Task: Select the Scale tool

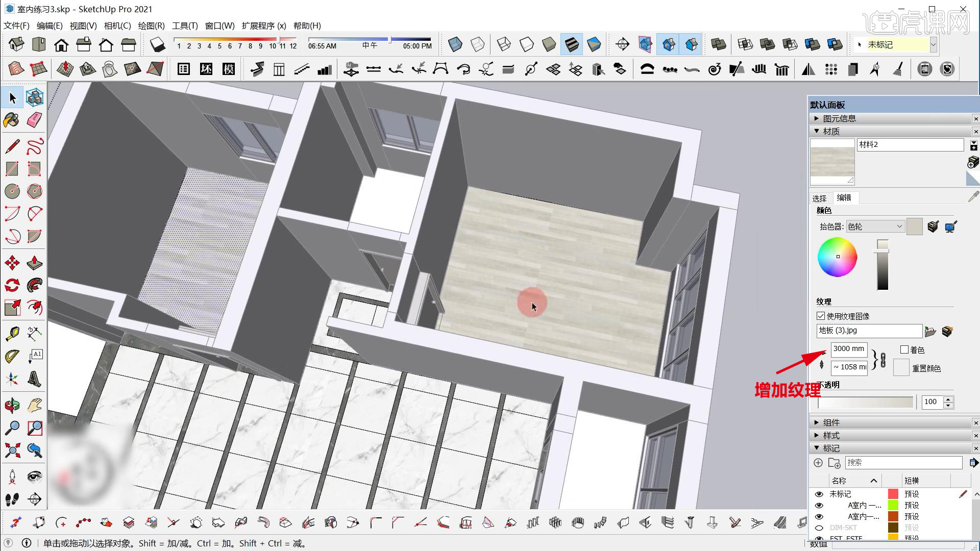Action: click(x=12, y=307)
